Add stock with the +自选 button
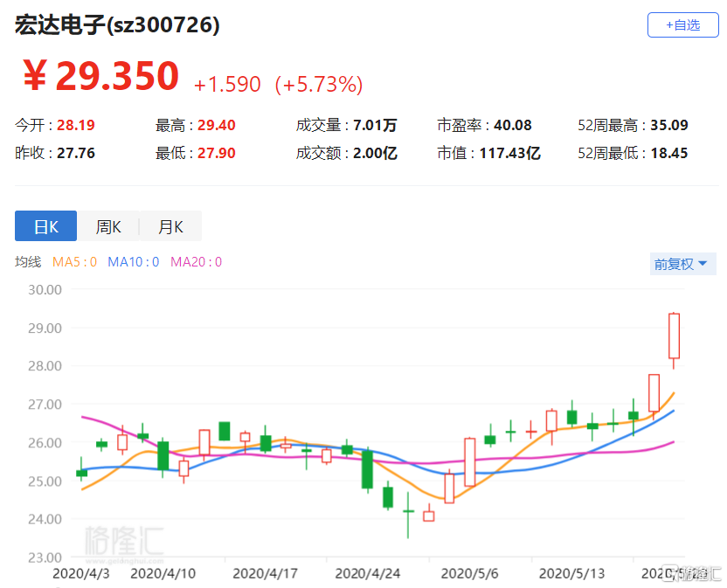The image size is (727, 588). point(683,25)
